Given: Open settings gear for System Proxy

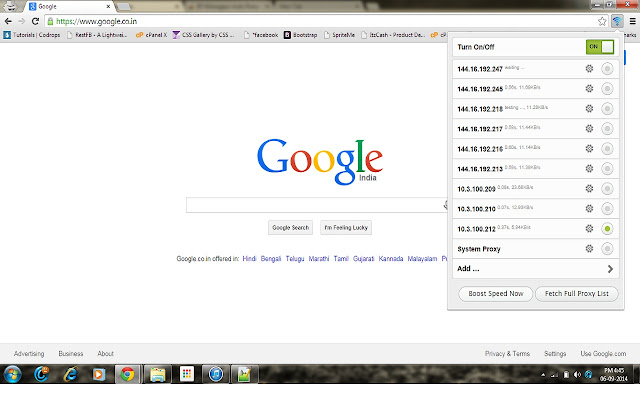Looking at the screenshot, I should pyautogui.click(x=589, y=249).
